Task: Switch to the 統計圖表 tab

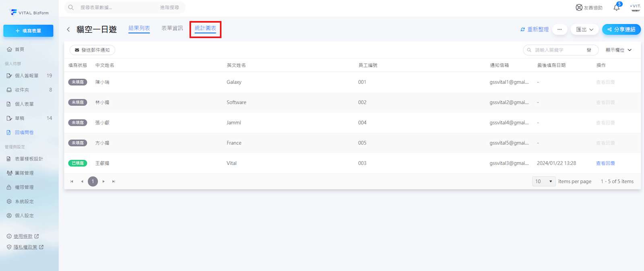Action: coord(205,28)
